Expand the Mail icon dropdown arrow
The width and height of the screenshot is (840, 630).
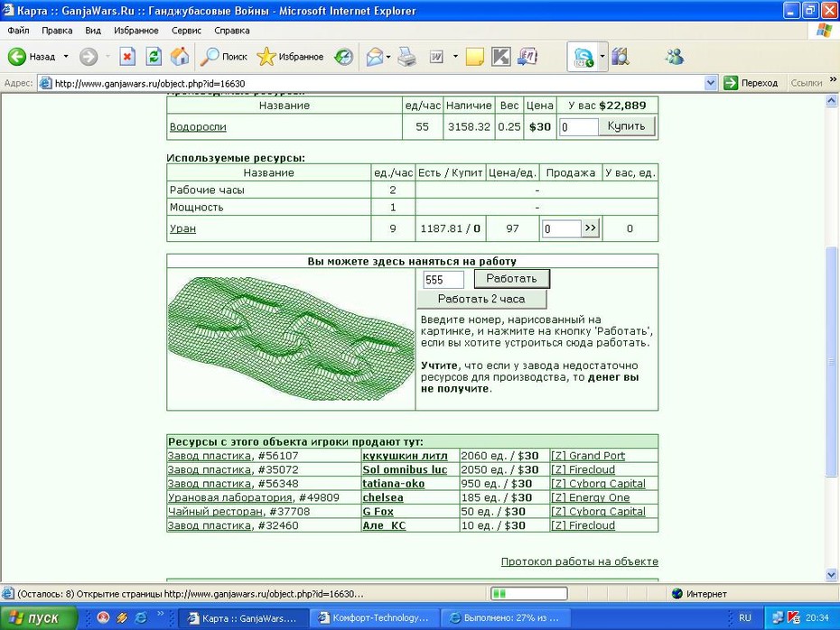pyautogui.click(x=388, y=57)
